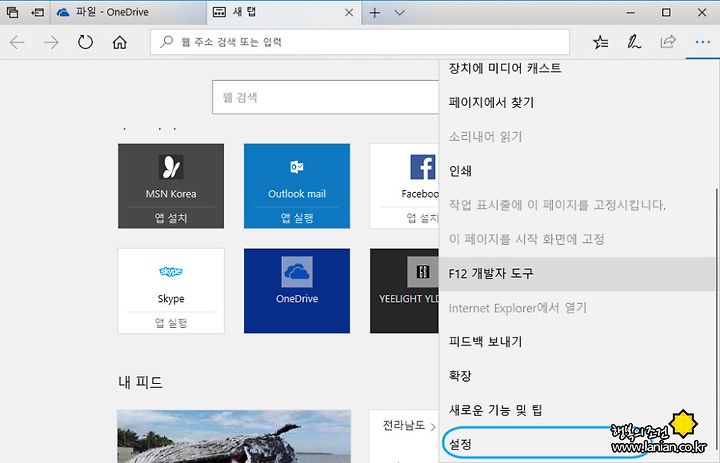
Task: Add a new tab with plus button
Action: coord(375,13)
